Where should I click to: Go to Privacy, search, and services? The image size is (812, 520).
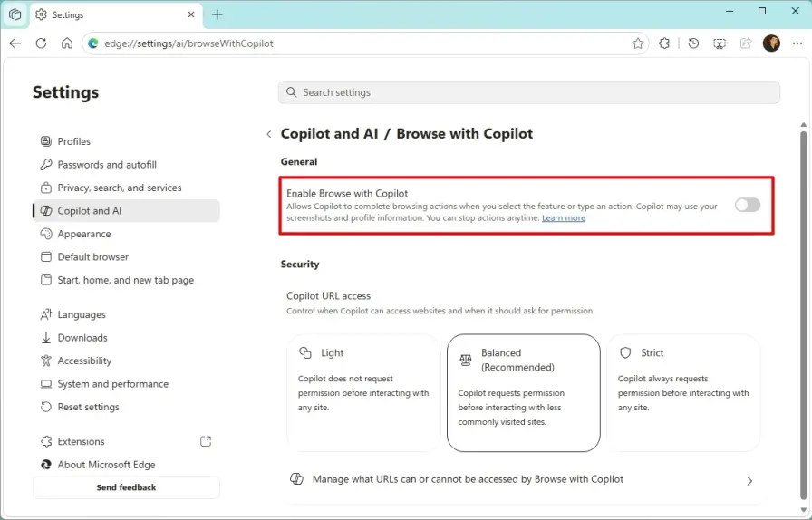(x=126, y=188)
